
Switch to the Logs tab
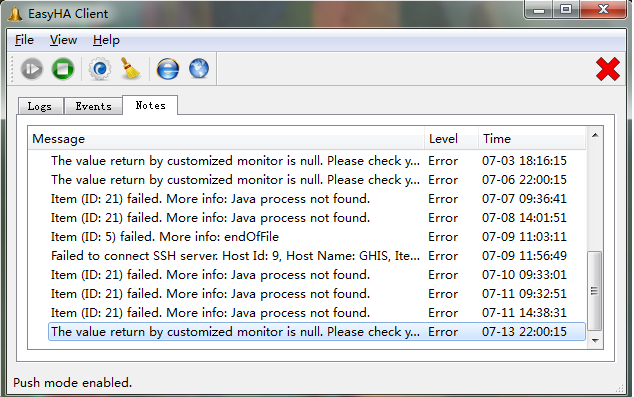point(40,106)
